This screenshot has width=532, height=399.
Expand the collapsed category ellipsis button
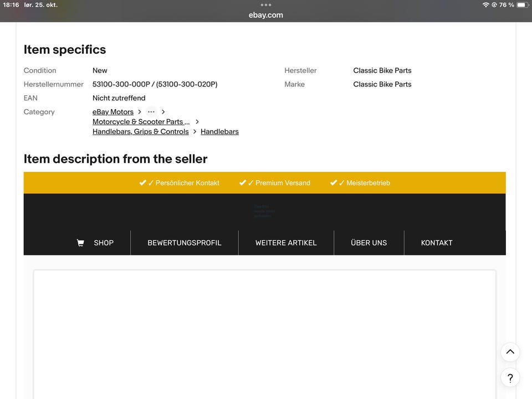tap(151, 111)
